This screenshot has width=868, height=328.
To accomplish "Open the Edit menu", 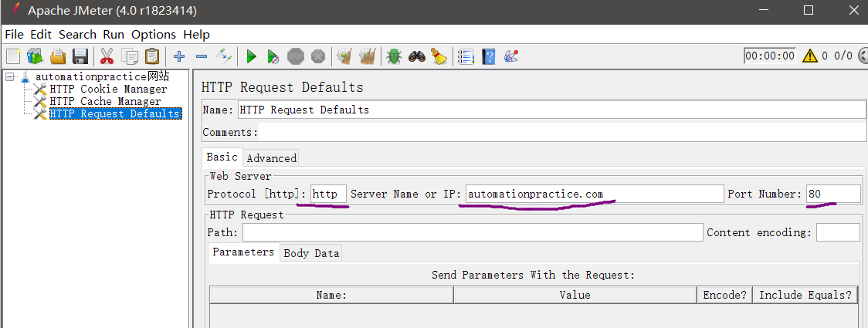I will click(41, 34).
